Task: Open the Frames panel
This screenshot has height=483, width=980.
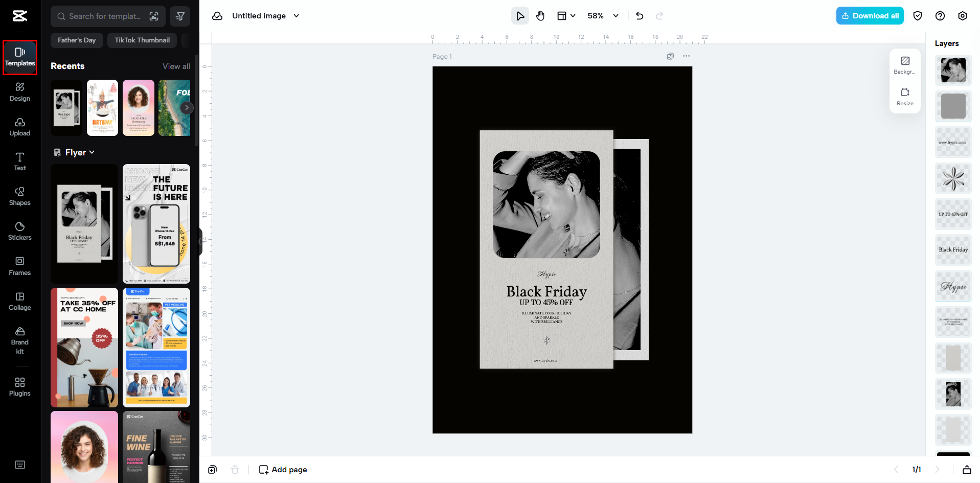Action: click(19, 266)
